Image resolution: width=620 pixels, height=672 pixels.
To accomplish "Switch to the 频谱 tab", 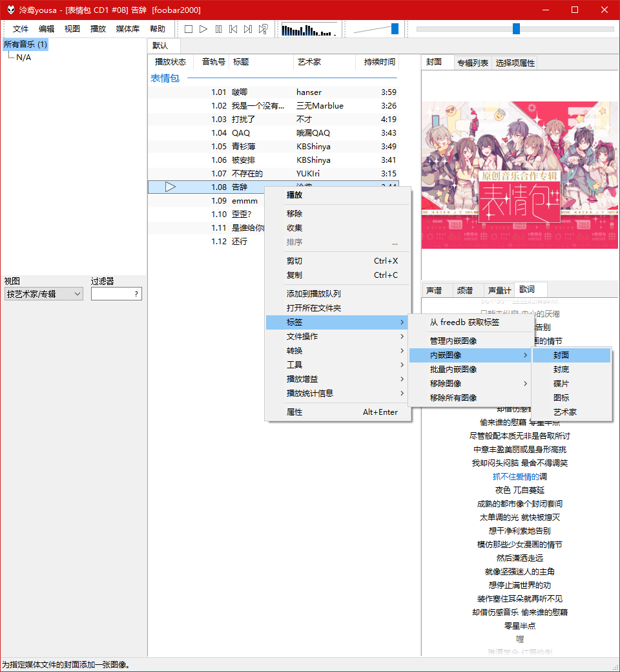I will click(464, 291).
